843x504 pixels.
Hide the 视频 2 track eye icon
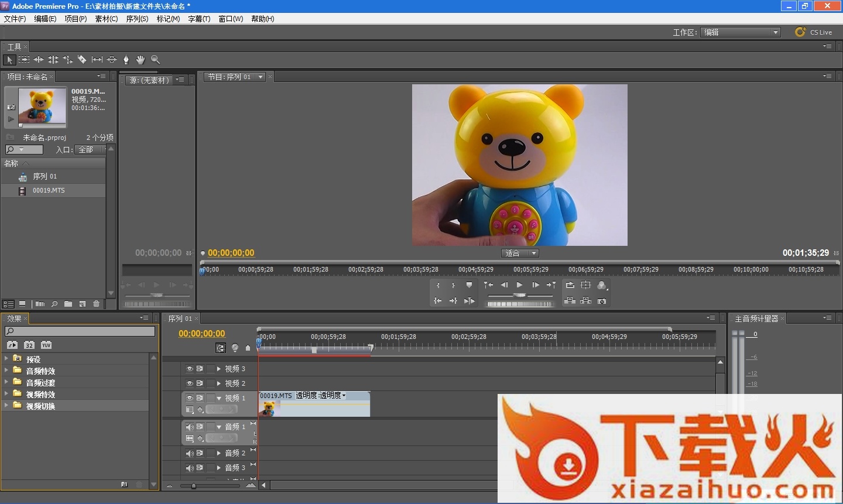190,383
